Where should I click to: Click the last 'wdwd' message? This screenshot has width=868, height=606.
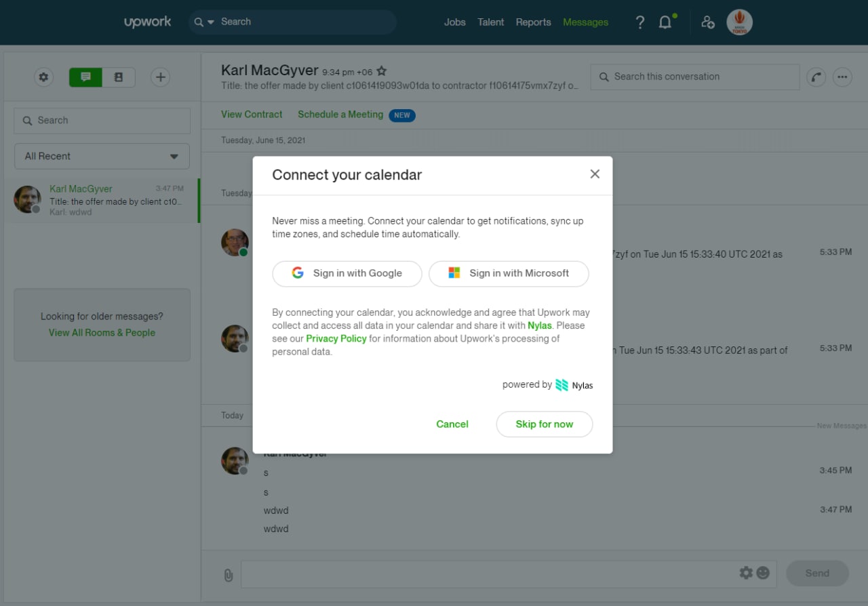(276, 529)
